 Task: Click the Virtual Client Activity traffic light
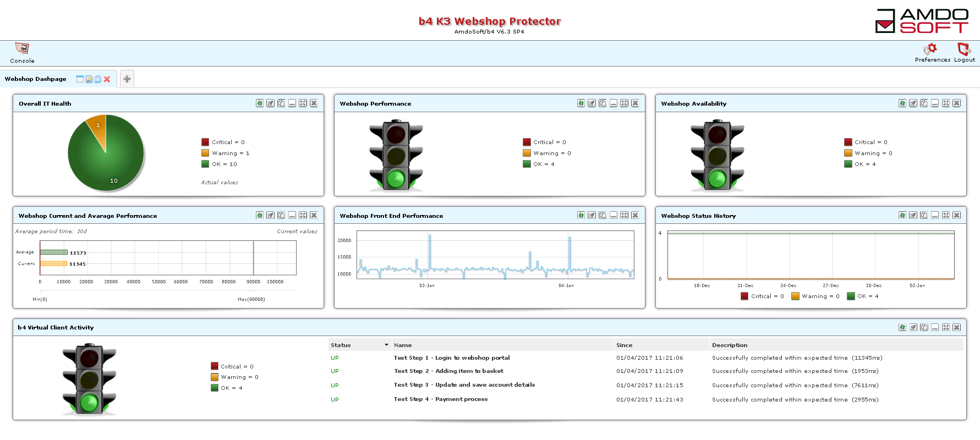tap(89, 380)
